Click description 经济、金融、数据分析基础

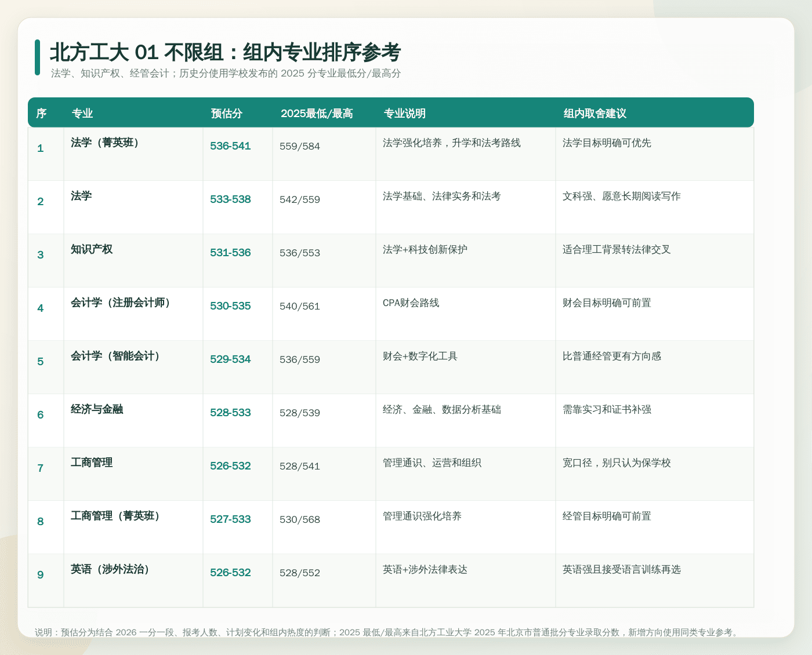[442, 409]
